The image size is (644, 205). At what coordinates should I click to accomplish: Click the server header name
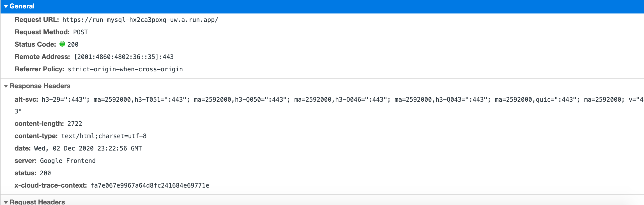point(26,161)
